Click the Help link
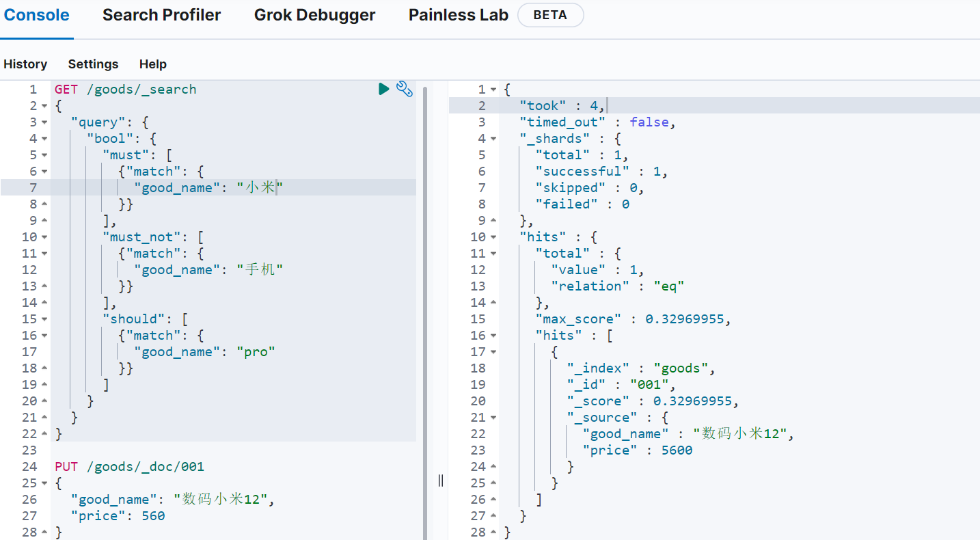 click(x=152, y=64)
